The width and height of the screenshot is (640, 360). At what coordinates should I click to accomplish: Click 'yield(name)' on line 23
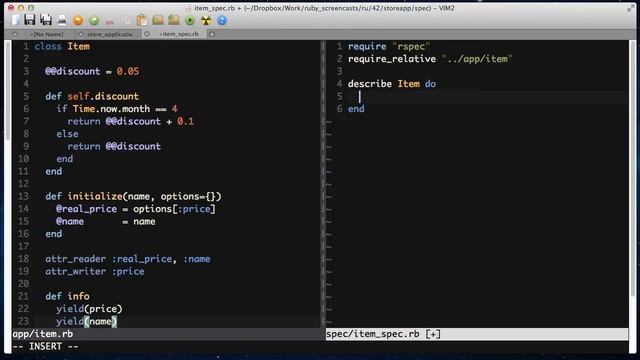click(87, 322)
